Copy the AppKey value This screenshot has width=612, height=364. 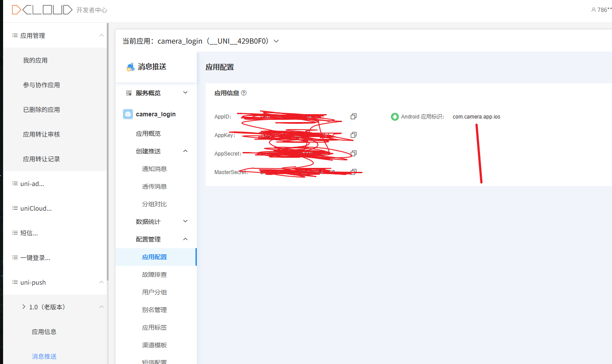click(353, 135)
